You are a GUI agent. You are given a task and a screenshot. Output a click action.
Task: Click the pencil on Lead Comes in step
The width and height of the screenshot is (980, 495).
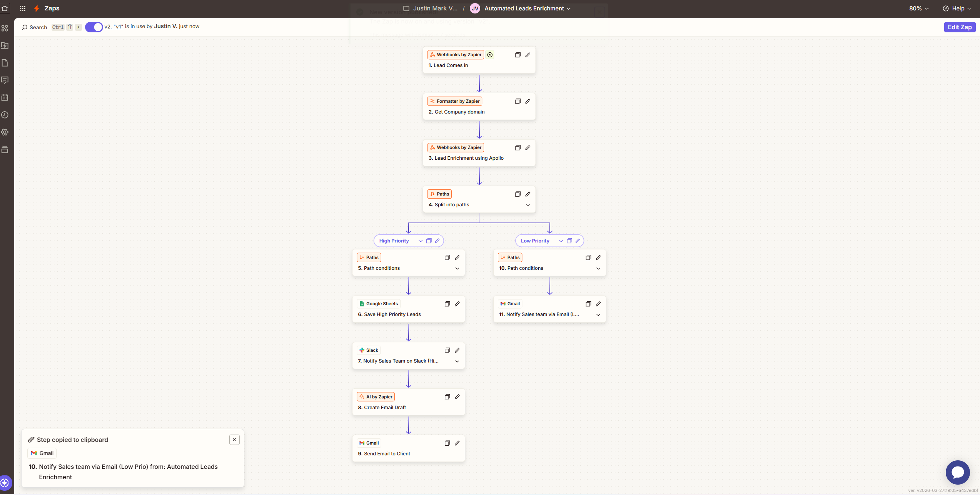528,55
